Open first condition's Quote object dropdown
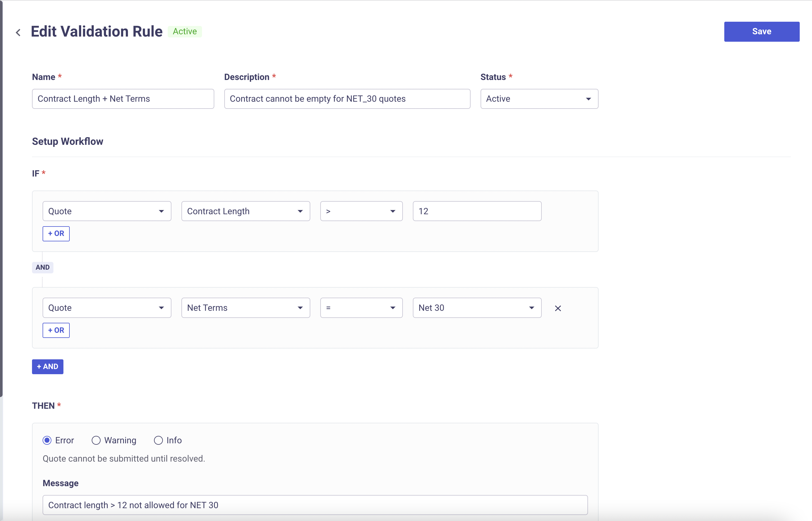812x521 pixels. 107,211
